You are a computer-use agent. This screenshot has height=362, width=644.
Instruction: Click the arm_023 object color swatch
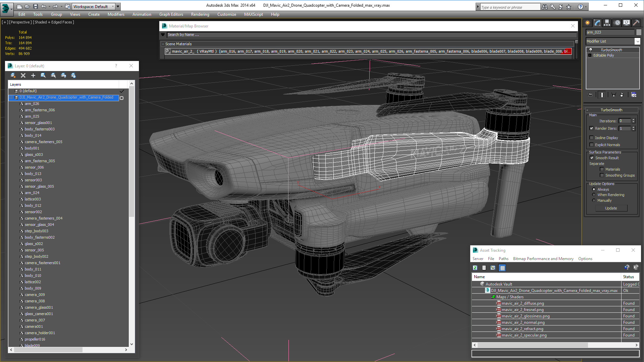(x=639, y=32)
